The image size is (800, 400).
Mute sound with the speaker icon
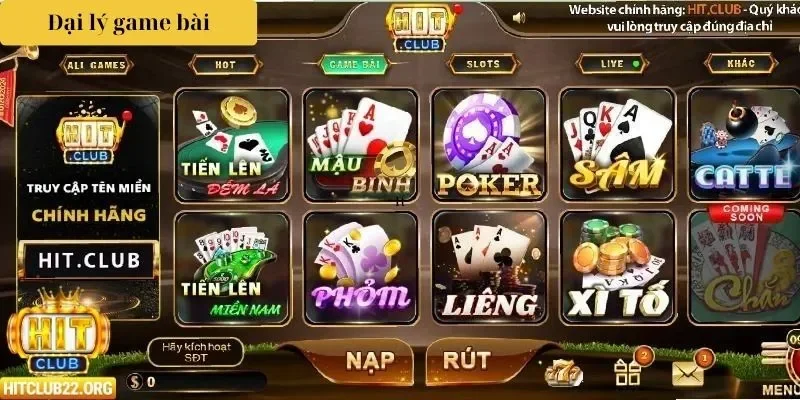tap(519, 18)
